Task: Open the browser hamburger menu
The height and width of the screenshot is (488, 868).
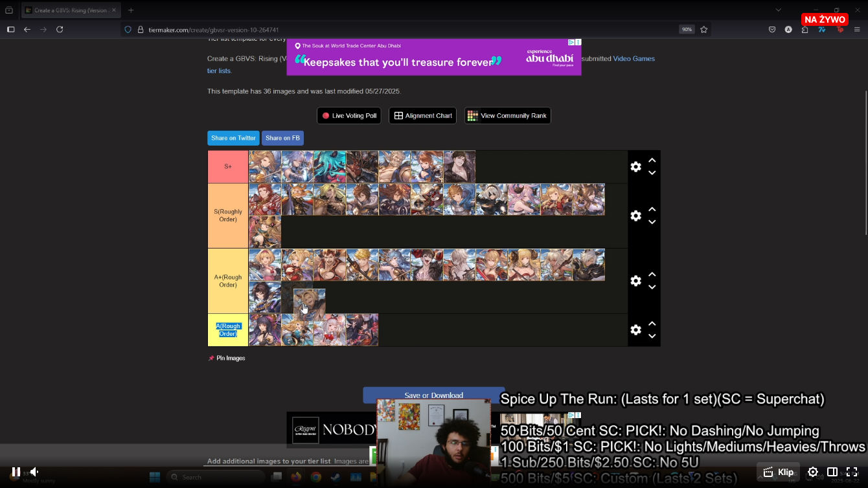Action: click(857, 29)
